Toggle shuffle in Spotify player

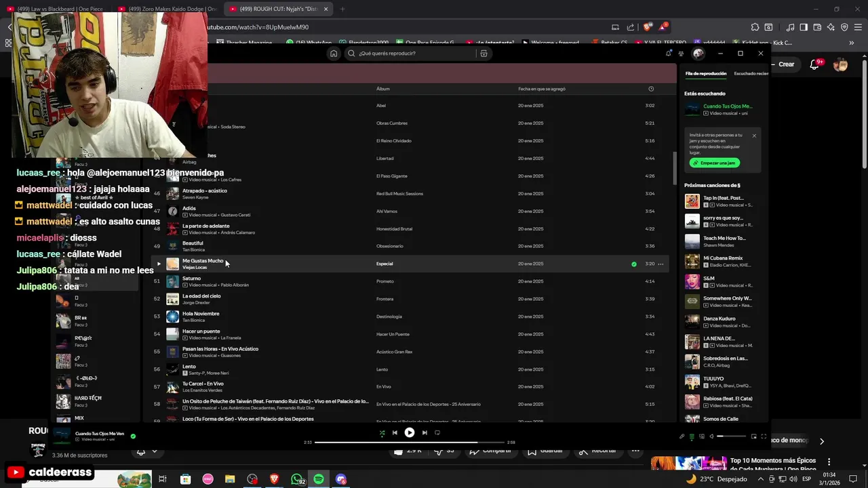[x=382, y=432]
